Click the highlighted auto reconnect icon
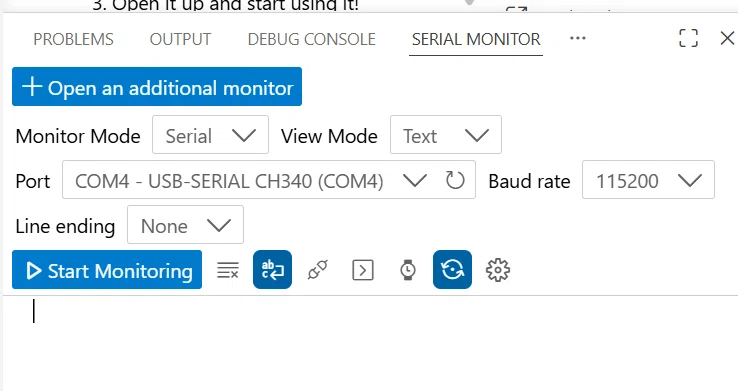This screenshot has height=391, width=738. pyautogui.click(x=452, y=270)
